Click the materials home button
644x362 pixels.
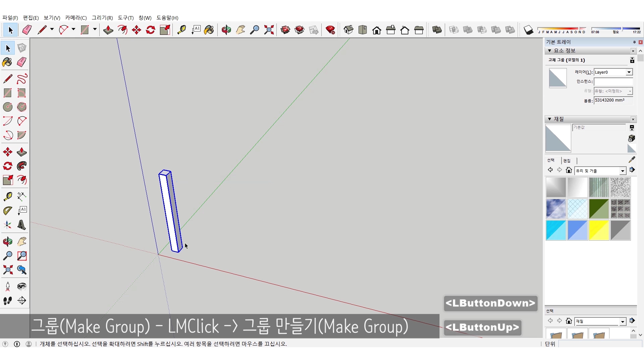click(x=569, y=170)
